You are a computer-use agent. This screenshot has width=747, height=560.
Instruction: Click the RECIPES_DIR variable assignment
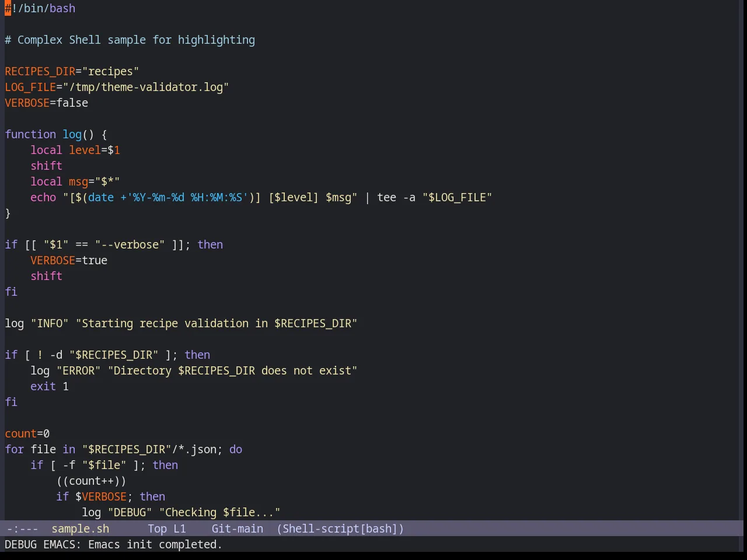tap(72, 72)
